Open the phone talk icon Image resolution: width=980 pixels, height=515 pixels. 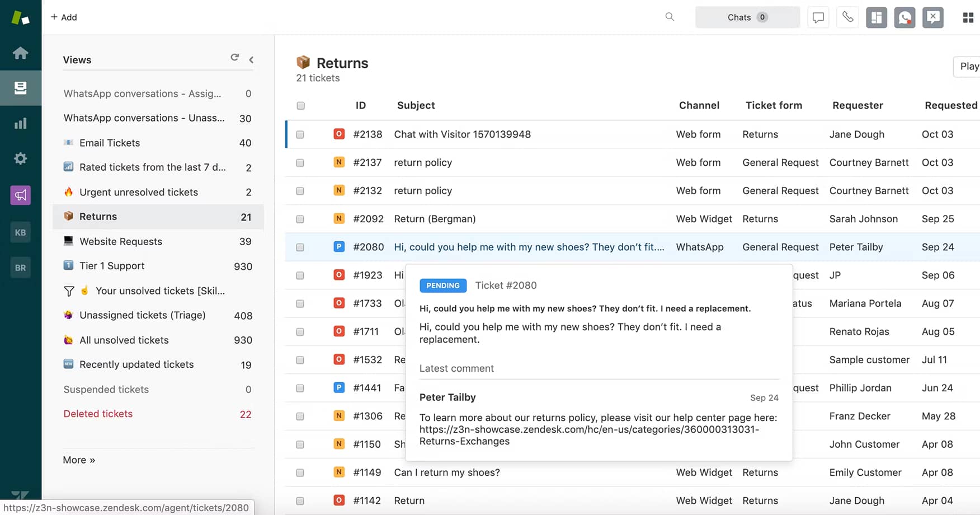click(x=848, y=17)
